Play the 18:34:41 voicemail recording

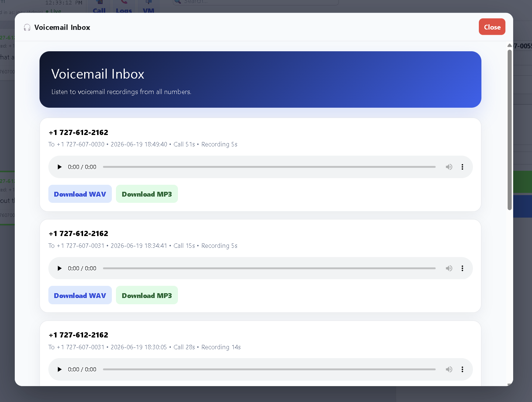59,268
